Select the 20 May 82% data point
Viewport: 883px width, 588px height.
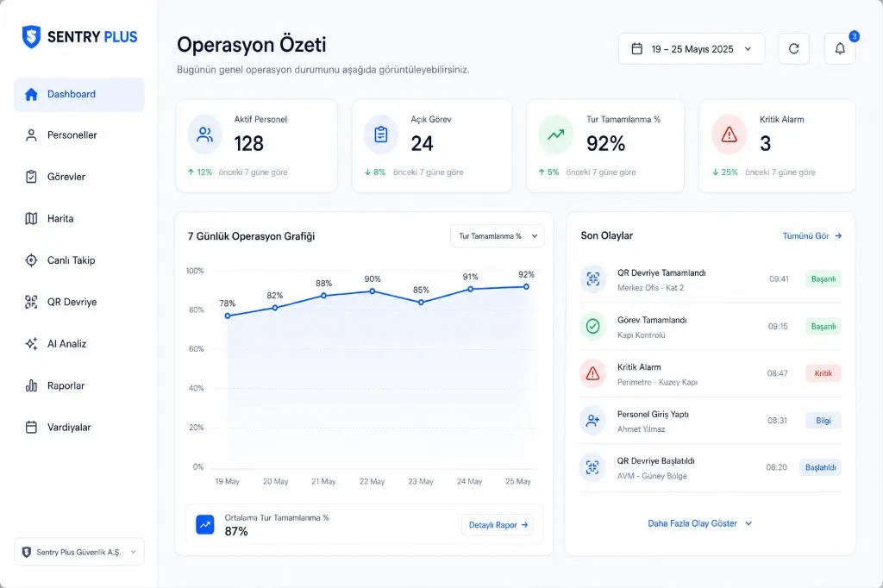[x=275, y=308]
